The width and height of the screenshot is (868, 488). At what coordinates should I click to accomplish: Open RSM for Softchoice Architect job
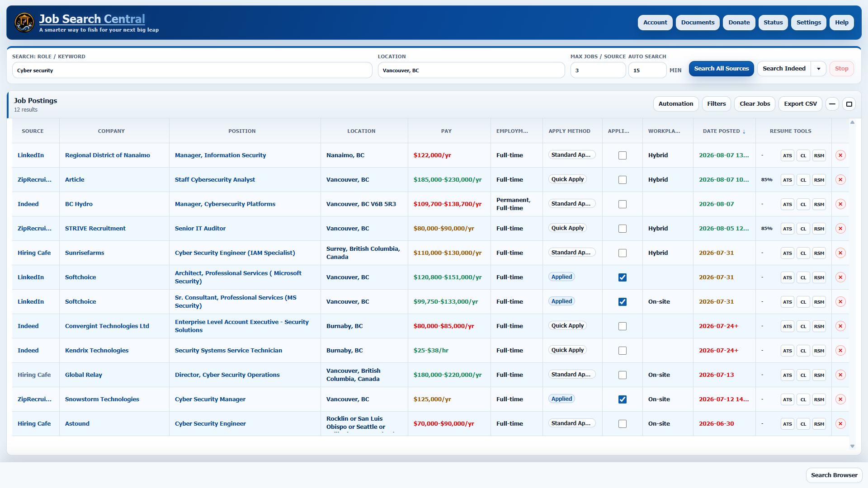(819, 277)
